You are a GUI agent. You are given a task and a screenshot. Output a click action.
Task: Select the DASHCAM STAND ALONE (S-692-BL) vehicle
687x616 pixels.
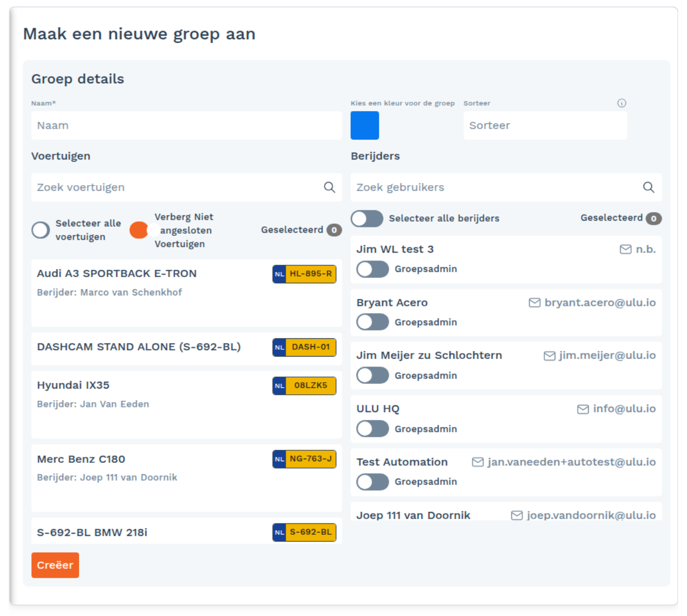tap(187, 349)
